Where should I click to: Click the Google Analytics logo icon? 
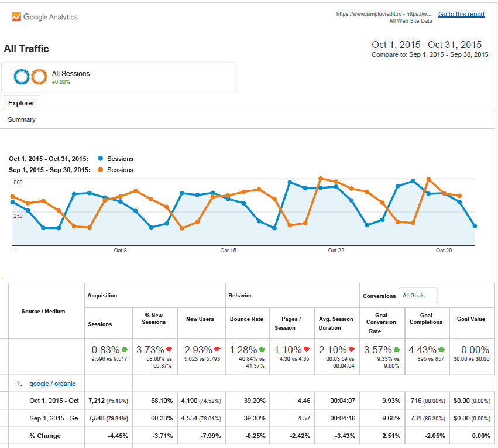[16, 17]
